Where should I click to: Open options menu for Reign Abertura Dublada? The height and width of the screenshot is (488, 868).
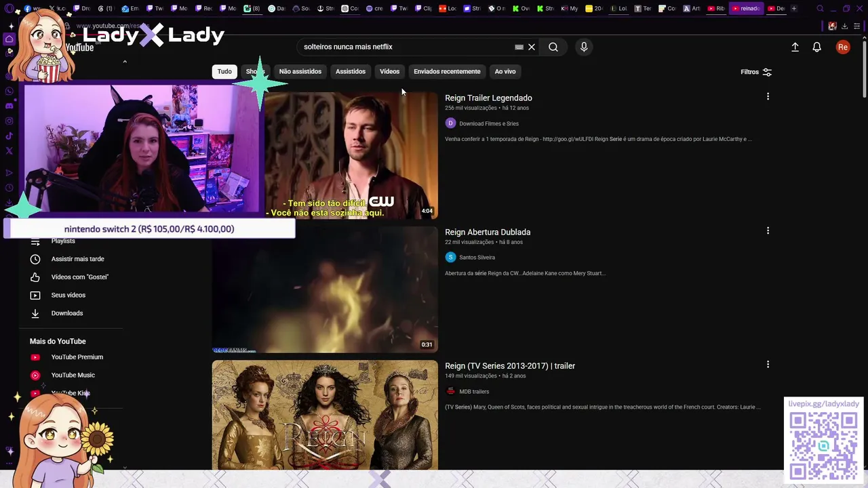768,231
